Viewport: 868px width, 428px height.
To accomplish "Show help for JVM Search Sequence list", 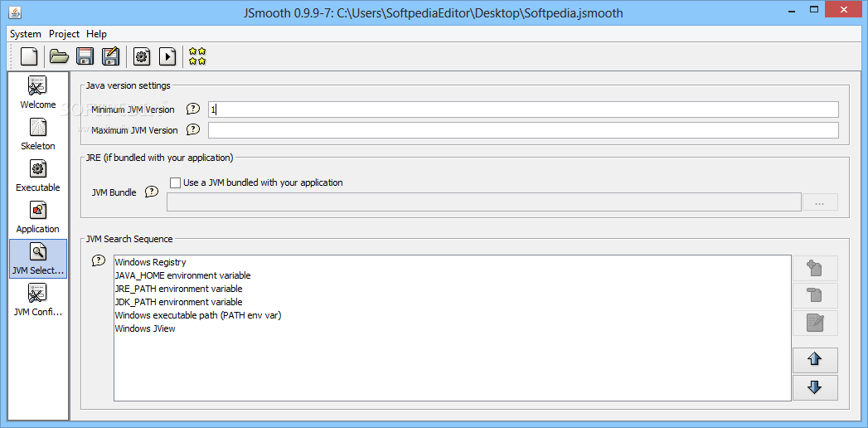I will [x=99, y=260].
